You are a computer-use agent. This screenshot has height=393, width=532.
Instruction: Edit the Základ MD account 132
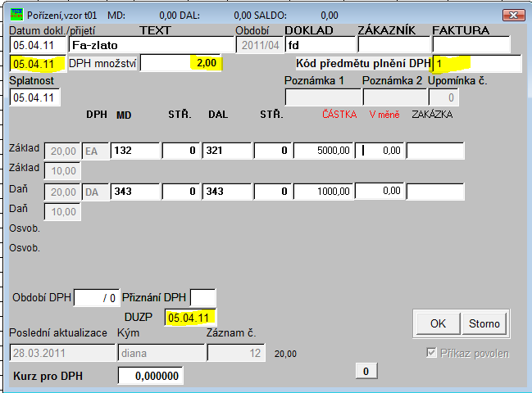[135, 151]
